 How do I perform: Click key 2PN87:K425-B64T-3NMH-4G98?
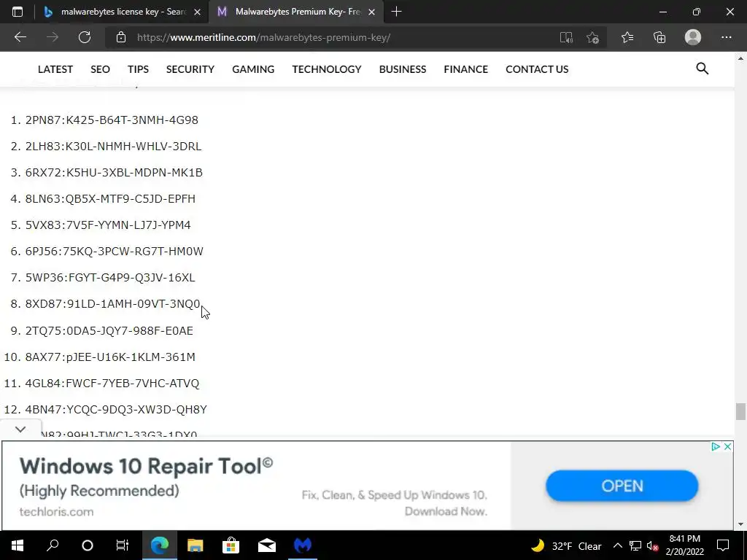point(112,120)
